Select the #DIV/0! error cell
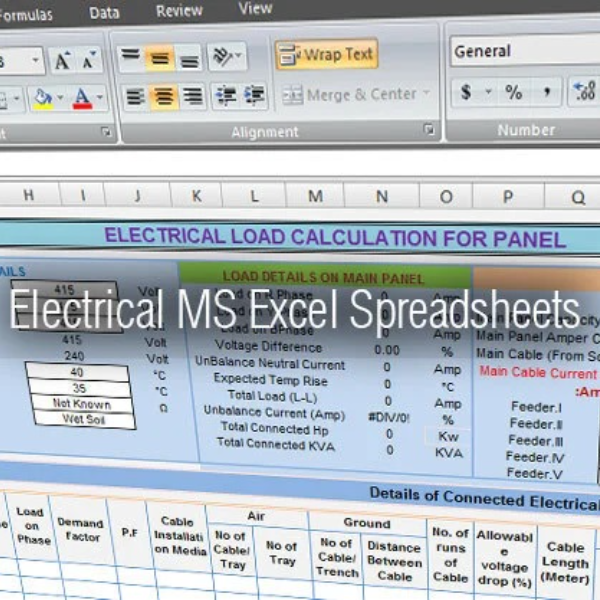600x600 pixels. pos(389,417)
